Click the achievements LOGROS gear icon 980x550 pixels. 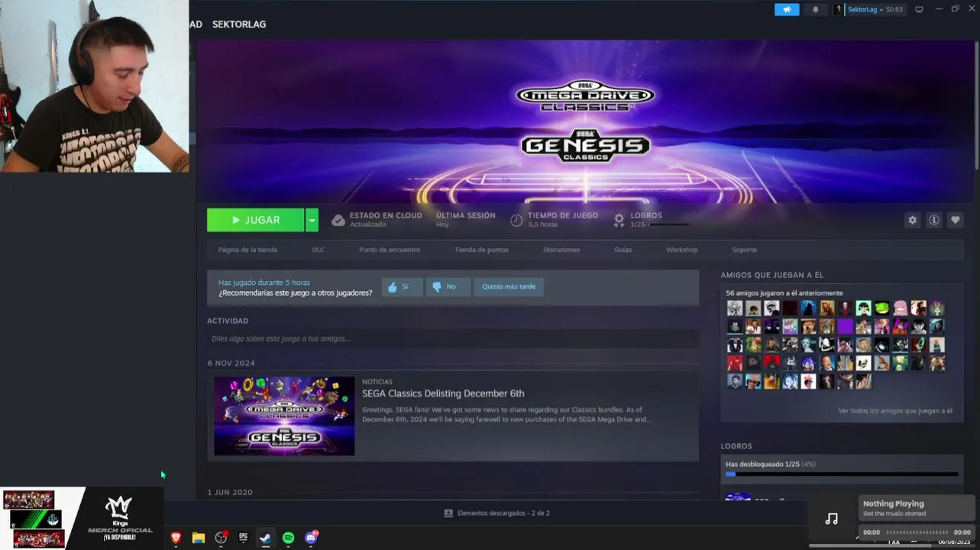[x=619, y=220]
